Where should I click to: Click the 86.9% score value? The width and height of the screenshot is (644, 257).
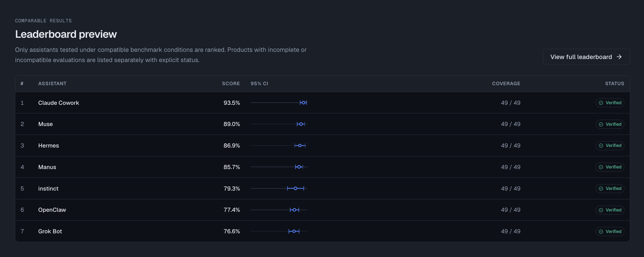pyautogui.click(x=232, y=146)
